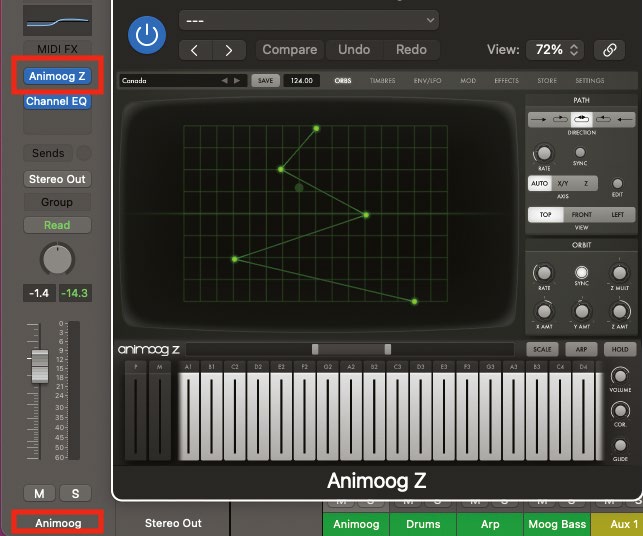This screenshot has width=643, height=536.
Task: Switch view to LEFT
Action: click(x=618, y=214)
